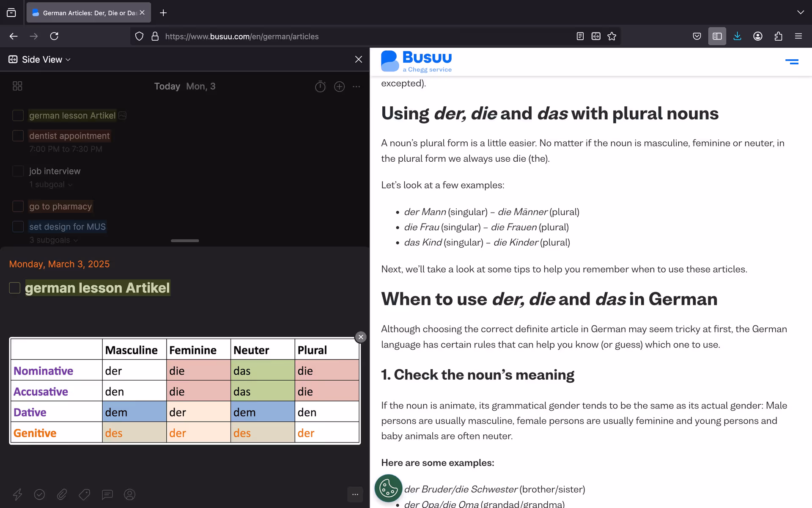Open the Side View dropdown chevron
Image resolution: width=812 pixels, height=508 pixels.
(x=69, y=59)
